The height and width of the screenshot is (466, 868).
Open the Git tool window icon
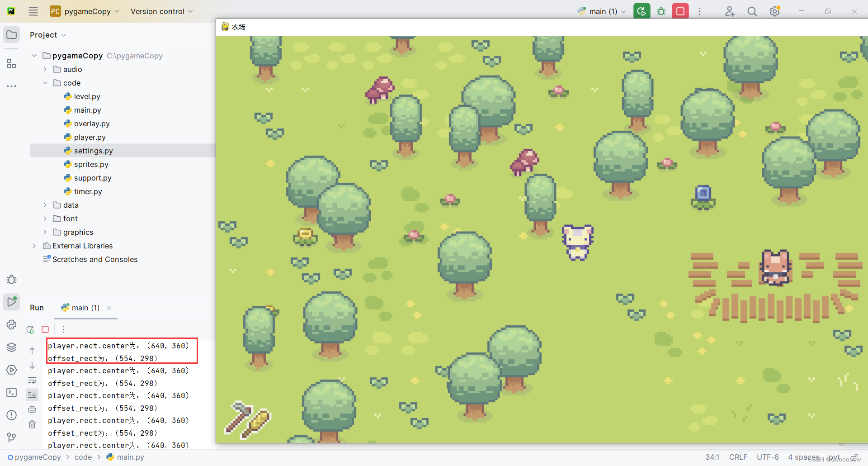pos(11,437)
